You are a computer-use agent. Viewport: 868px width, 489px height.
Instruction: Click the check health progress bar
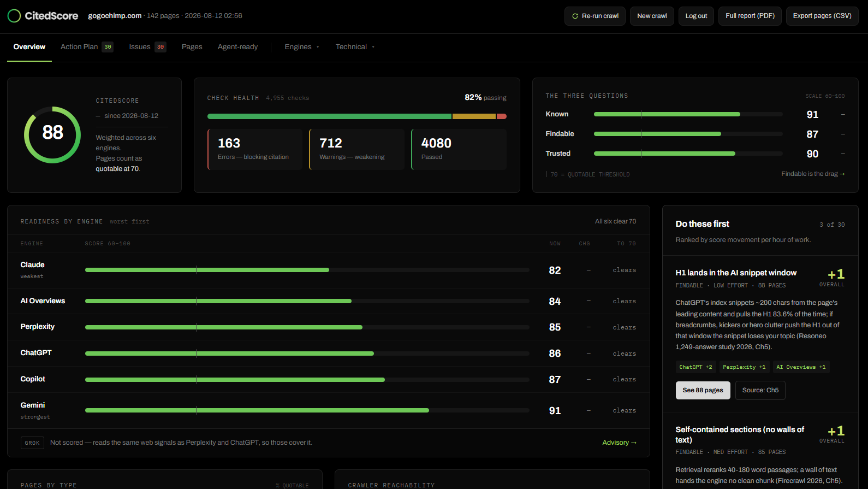(x=357, y=116)
